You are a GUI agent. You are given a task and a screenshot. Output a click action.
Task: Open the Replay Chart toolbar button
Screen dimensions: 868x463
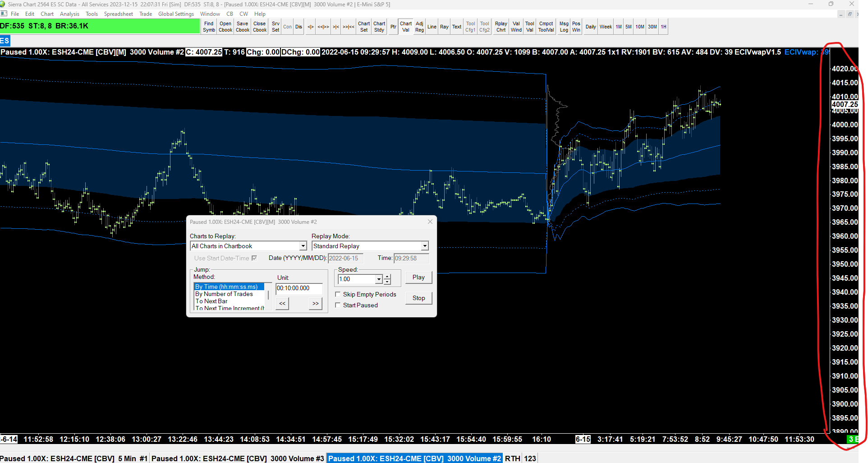[x=501, y=27]
